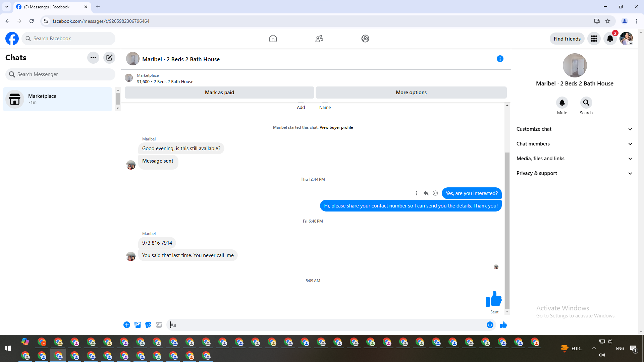Open the new message compose icon
The height and width of the screenshot is (362, 644).
[109, 58]
